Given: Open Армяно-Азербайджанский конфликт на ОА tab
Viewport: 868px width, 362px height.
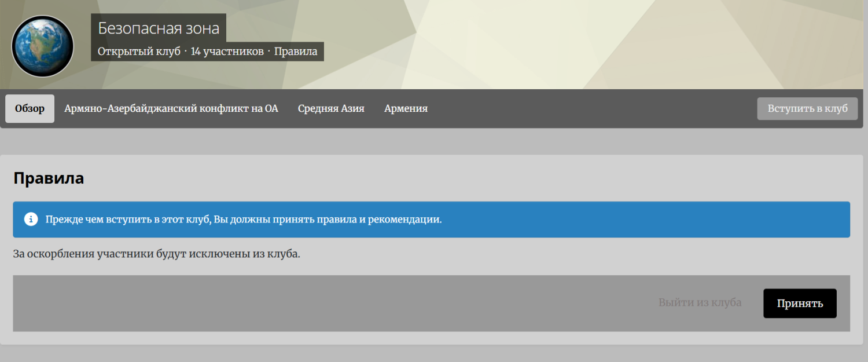Looking at the screenshot, I should click(x=171, y=109).
